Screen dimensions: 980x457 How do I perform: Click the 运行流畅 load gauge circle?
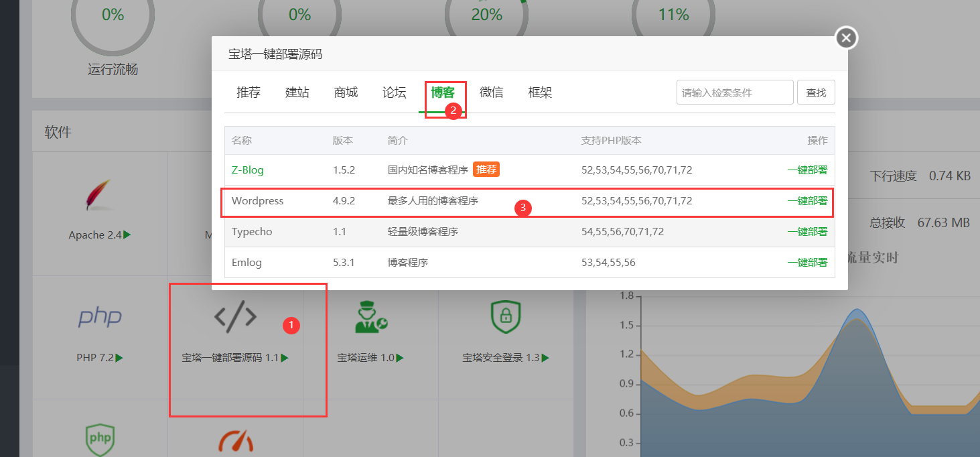(x=113, y=15)
